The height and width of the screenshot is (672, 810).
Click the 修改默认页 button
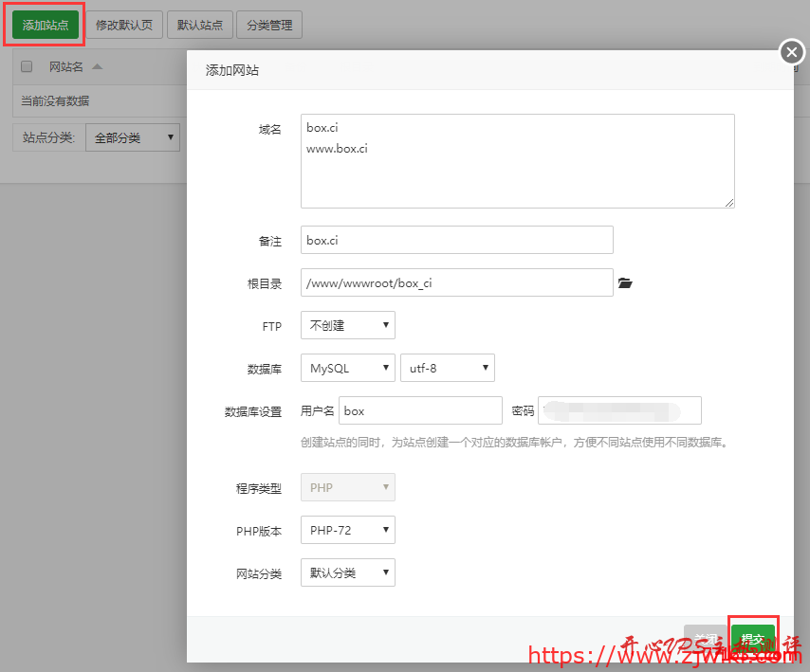coord(124,25)
